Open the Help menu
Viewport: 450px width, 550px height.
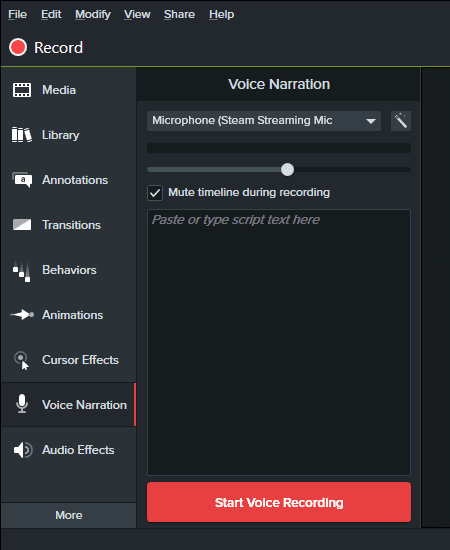[222, 14]
